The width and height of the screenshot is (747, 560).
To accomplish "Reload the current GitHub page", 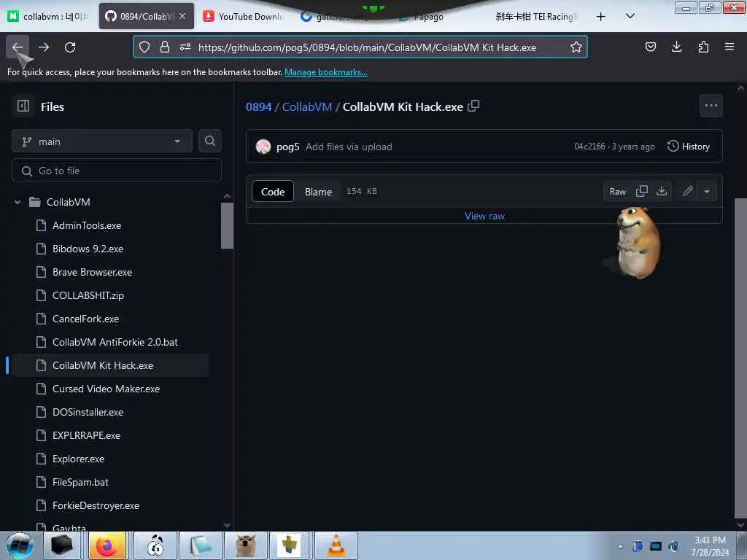I will [70, 47].
